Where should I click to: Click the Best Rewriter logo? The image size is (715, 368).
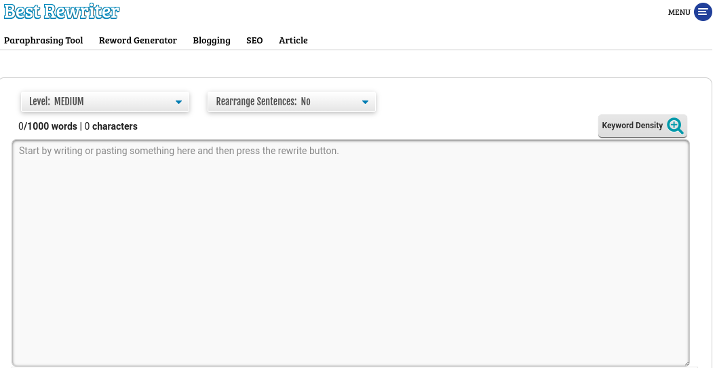(62, 12)
